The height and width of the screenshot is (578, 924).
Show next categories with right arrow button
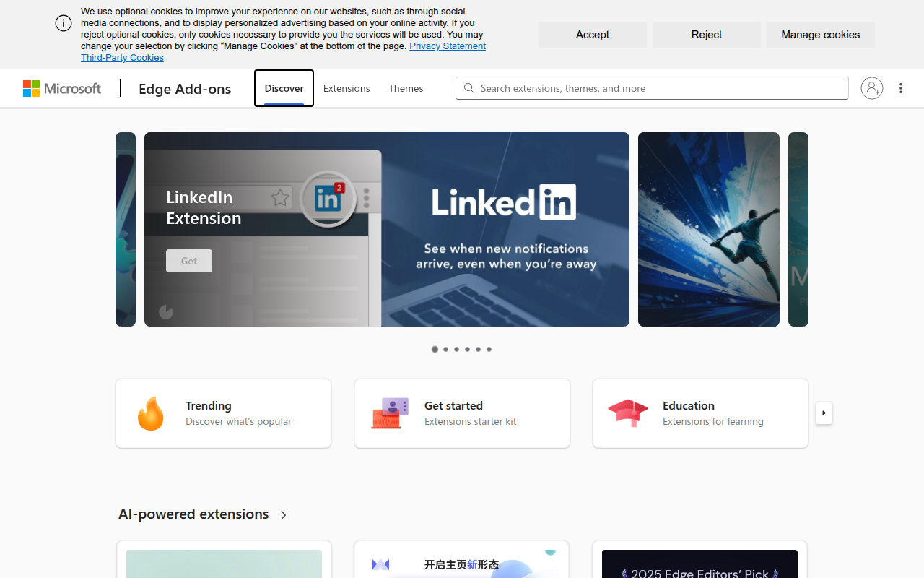(x=824, y=413)
